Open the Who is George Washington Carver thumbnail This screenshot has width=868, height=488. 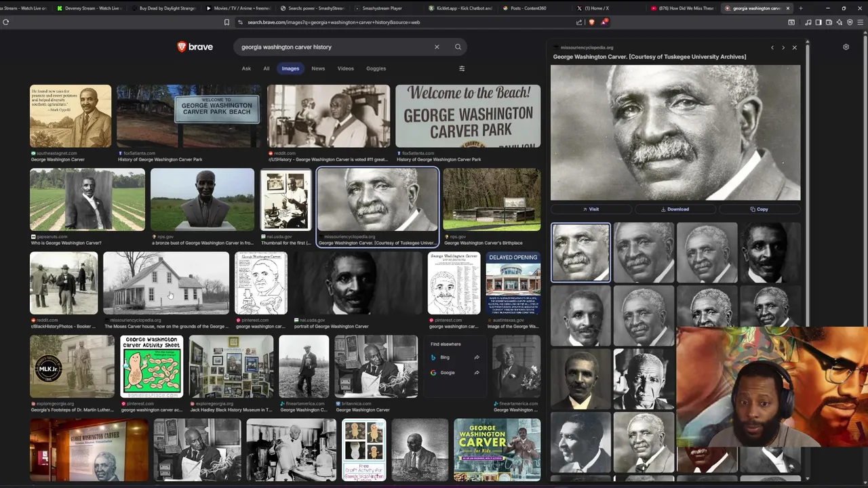87,200
